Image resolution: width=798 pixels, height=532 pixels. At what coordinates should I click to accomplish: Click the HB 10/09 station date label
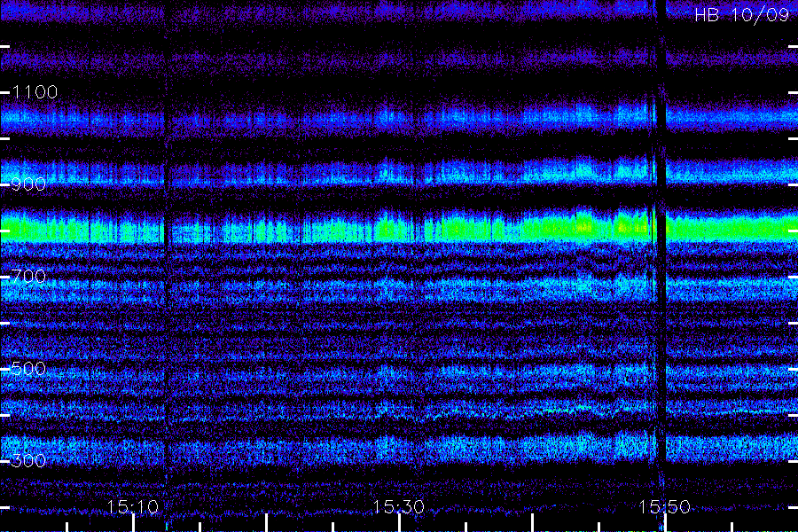pyautogui.click(x=741, y=15)
